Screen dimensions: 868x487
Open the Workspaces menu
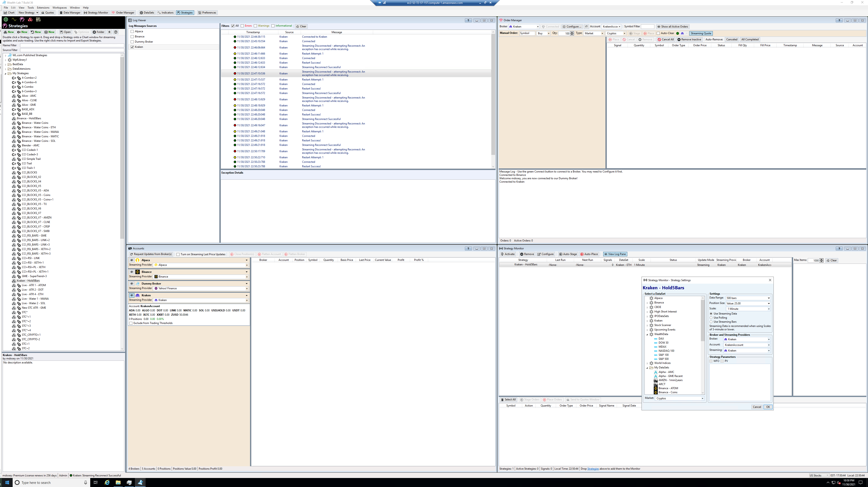point(59,7)
